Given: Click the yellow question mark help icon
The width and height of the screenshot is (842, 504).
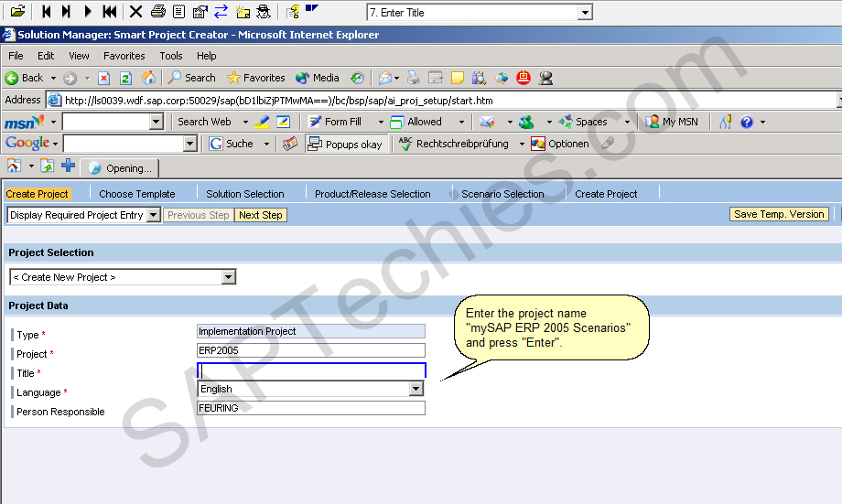Looking at the screenshot, I should [293, 11].
